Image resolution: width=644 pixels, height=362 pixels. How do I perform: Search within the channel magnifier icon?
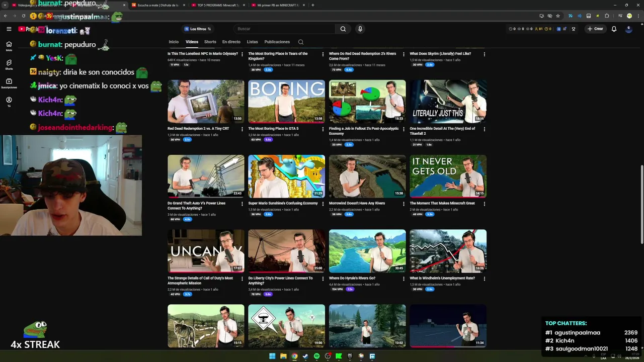click(x=300, y=42)
